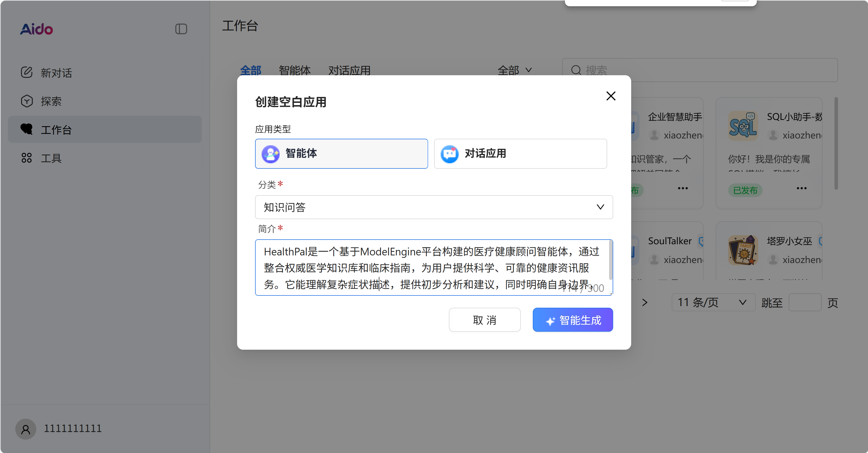Select 智能体 as the application type
Viewport: 868px width, 453px height.
click(x=341, y=154)
